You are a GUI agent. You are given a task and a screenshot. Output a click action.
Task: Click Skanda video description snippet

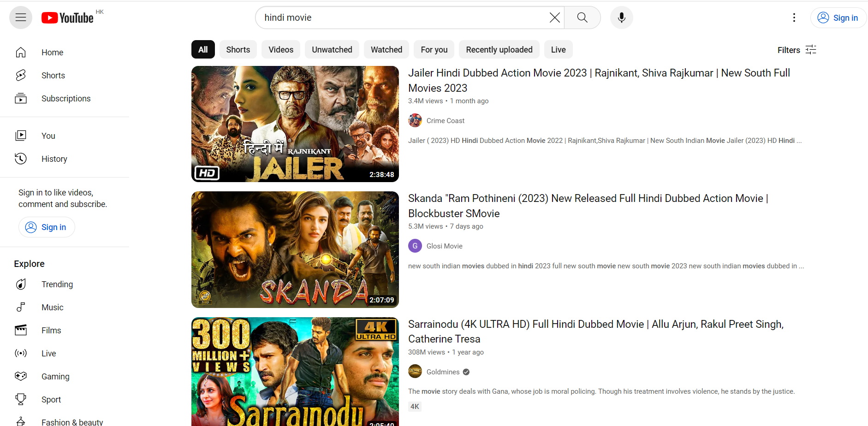(x=606, y=266)
